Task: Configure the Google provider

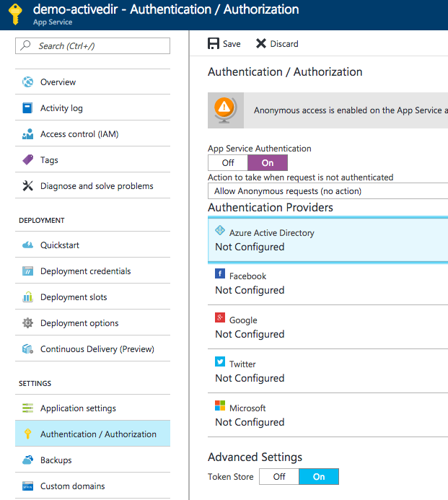Action: [x=328, y=327]
